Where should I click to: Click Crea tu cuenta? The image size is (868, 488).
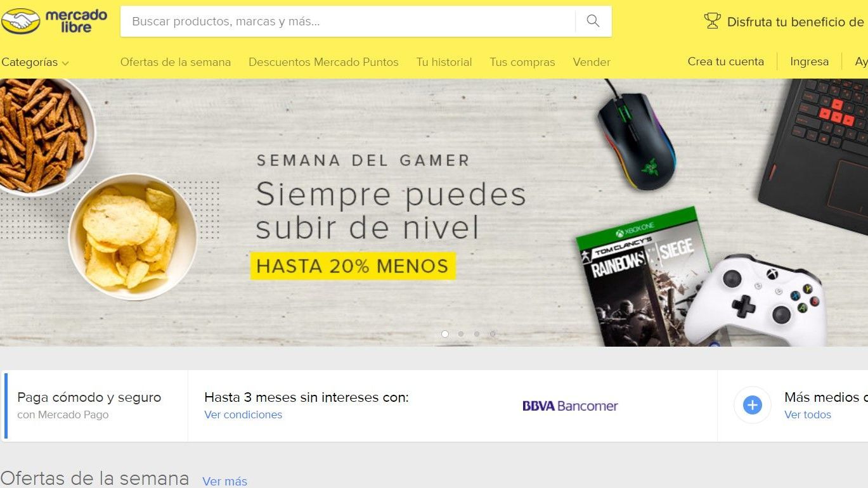725,61
